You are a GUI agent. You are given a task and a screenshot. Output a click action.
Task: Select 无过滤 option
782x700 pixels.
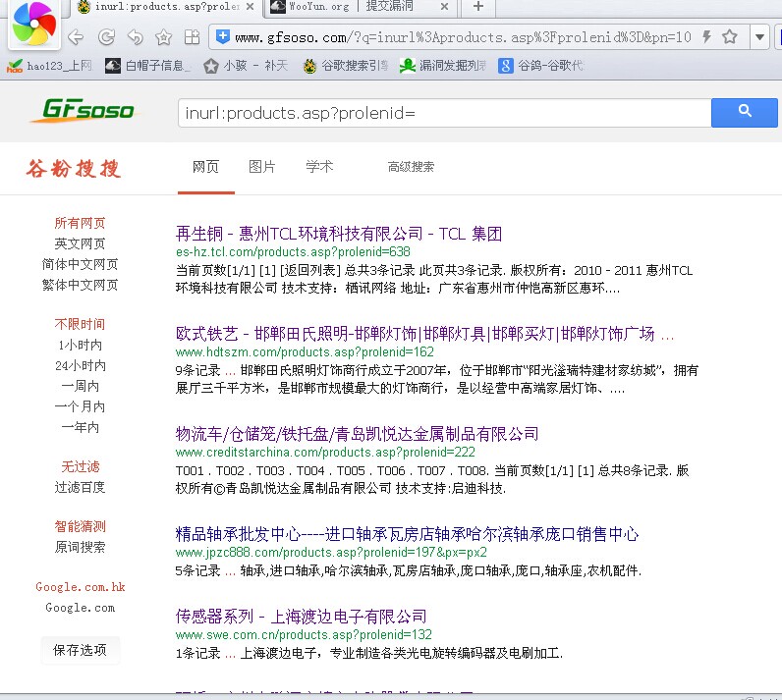[80, 466]
